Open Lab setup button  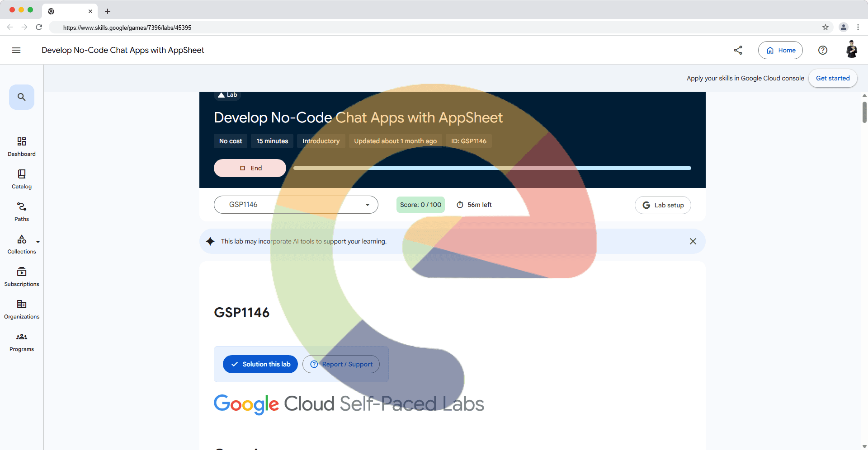click(663, 205)
